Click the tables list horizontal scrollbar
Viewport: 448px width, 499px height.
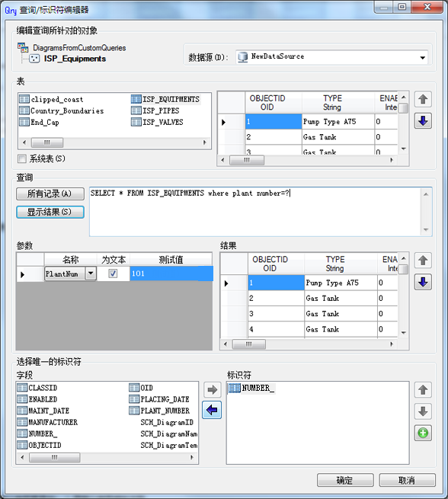(114, 142)
